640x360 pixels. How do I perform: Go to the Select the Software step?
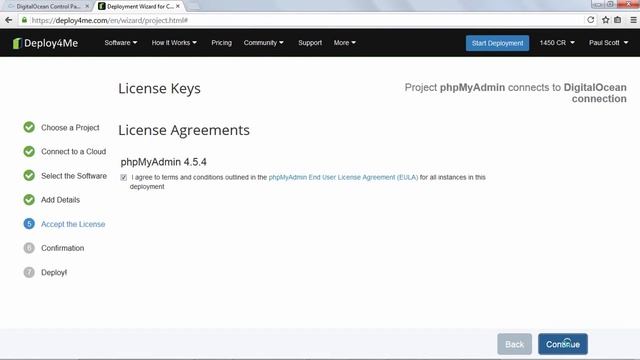[74, 176]
